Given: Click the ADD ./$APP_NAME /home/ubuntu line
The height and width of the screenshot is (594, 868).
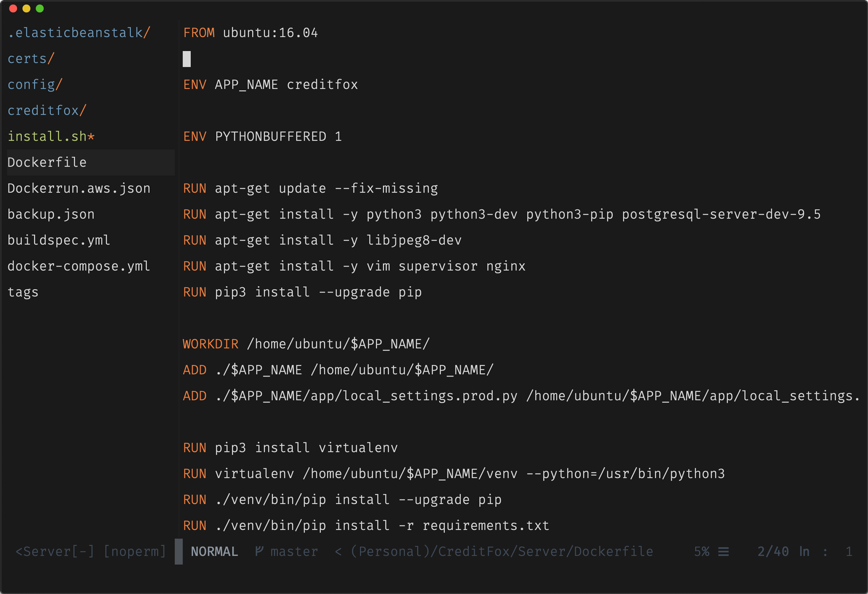Looking at the screenshot, I should [339, 370].
